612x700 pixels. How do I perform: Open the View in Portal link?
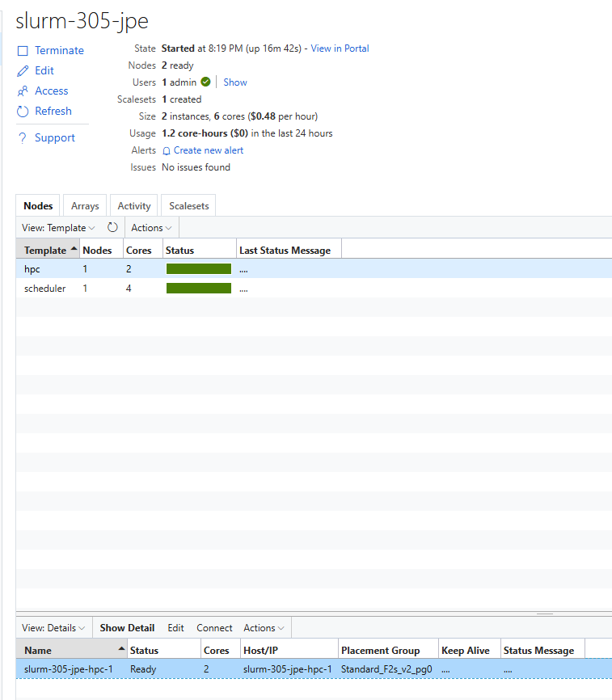pyautogui.click(x=340, y=48)
